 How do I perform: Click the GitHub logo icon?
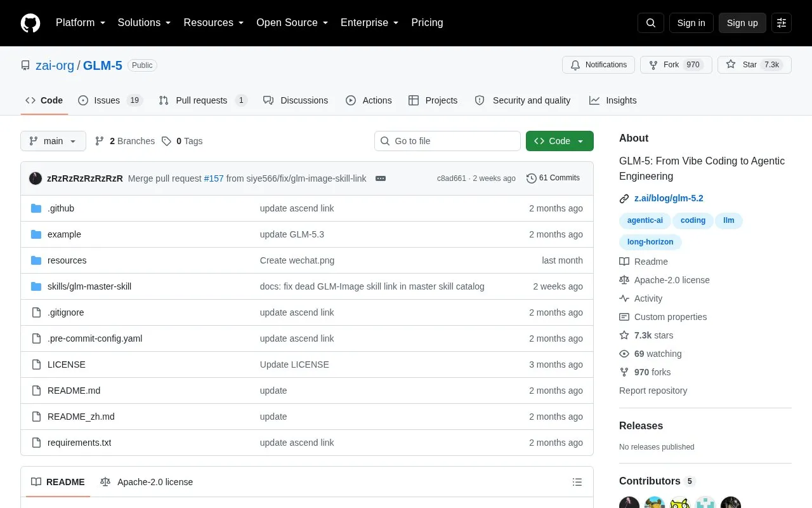point(30,23)
